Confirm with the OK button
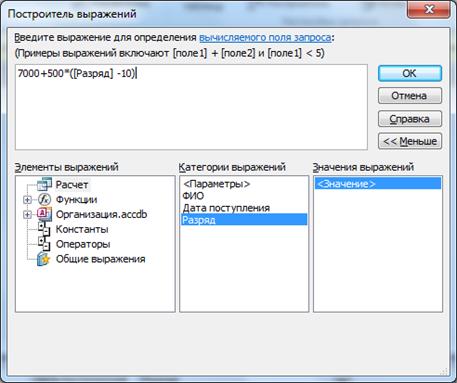This screenshot has height=383, width=457. pos(410,73)
